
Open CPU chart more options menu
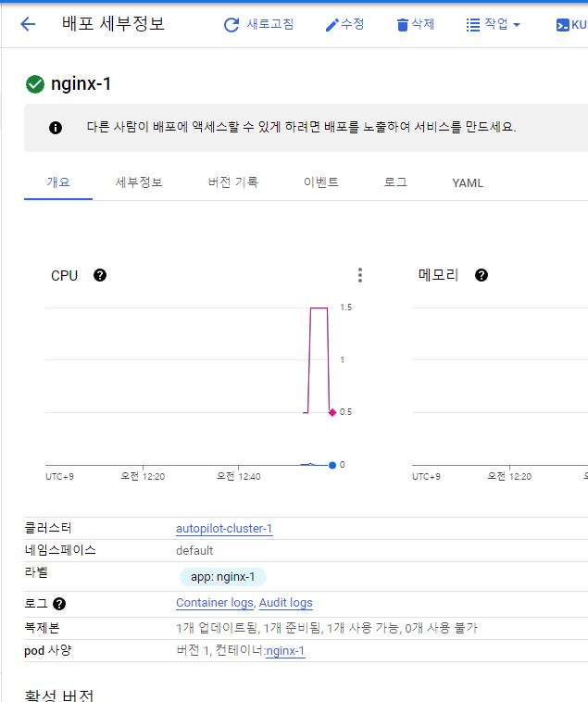(x=360, y=275)
